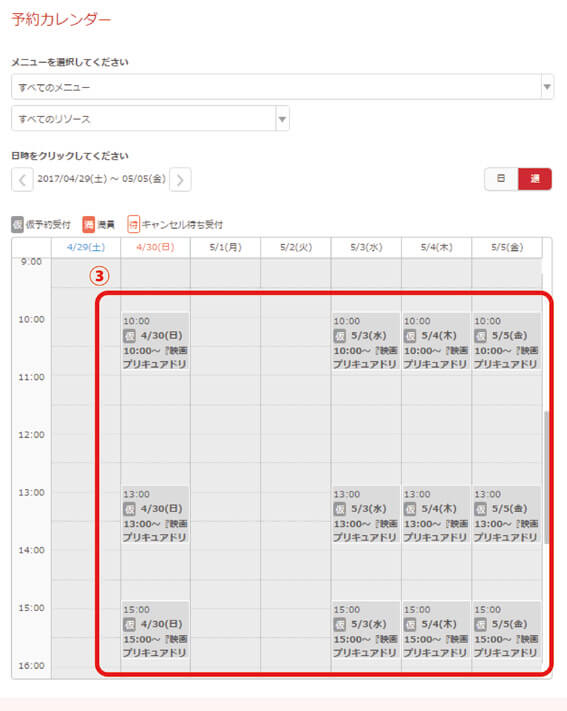Click the 仮予約受付 legend icon
The image size is (567, 711).
(17, 224)
